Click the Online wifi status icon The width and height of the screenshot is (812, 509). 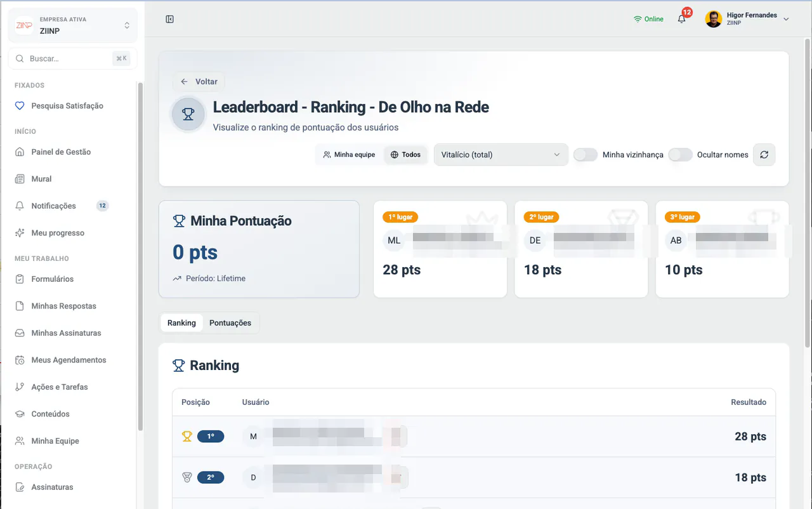(x=638, y=19)
